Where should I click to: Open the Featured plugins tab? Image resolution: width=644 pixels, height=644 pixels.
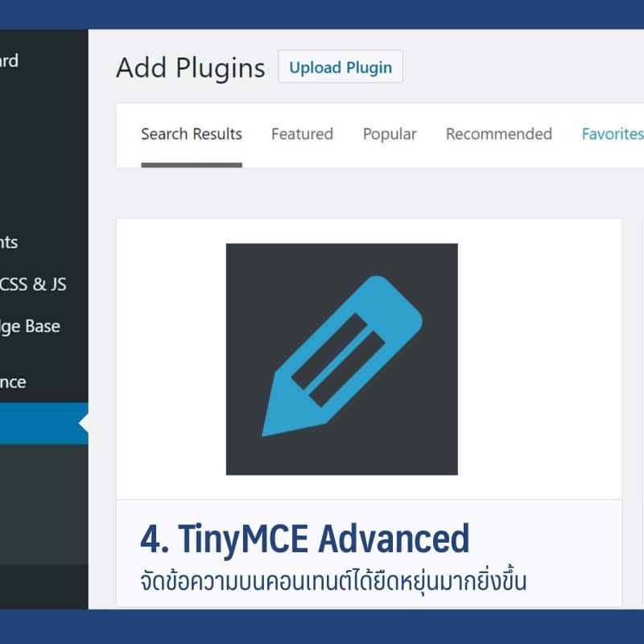tap(302, 134)
